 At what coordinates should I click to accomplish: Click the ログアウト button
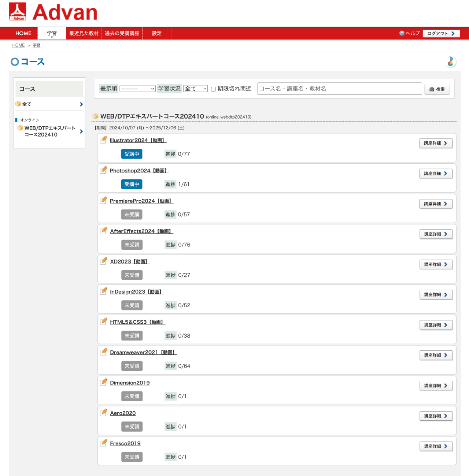pos(441,33)
